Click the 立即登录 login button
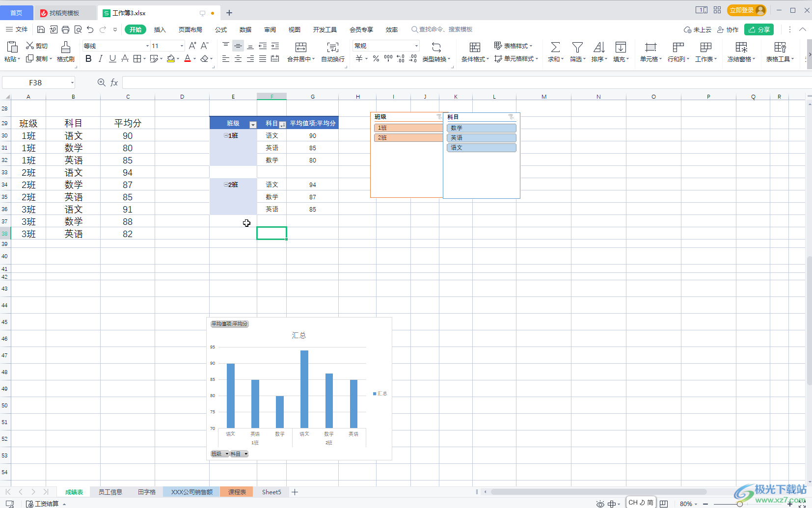 point(746,10)
